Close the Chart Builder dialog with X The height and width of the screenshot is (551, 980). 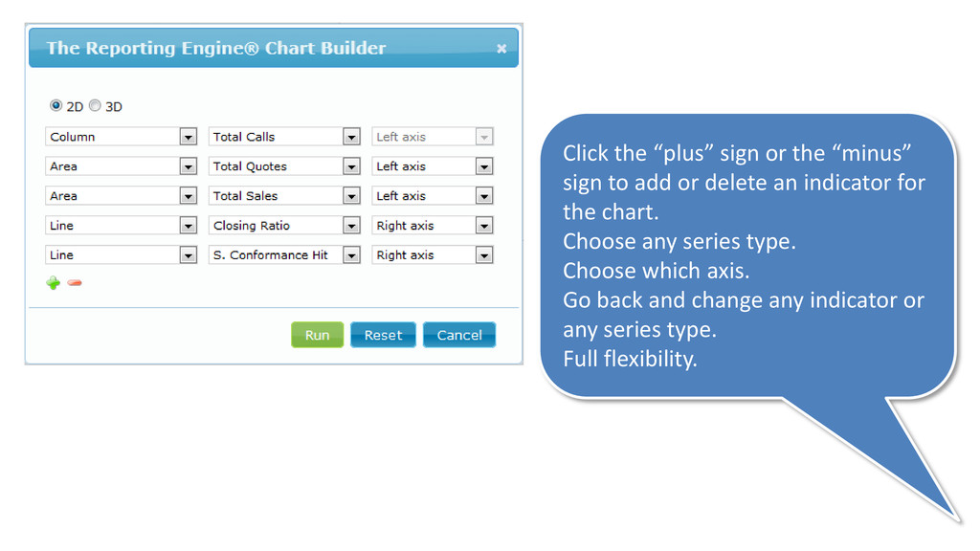click(x=501, y=48)
